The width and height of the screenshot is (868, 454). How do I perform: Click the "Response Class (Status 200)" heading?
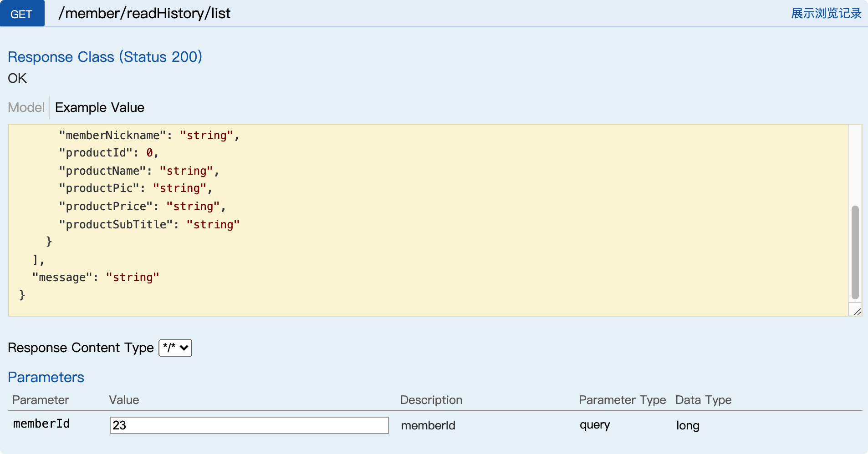(105, 57)
